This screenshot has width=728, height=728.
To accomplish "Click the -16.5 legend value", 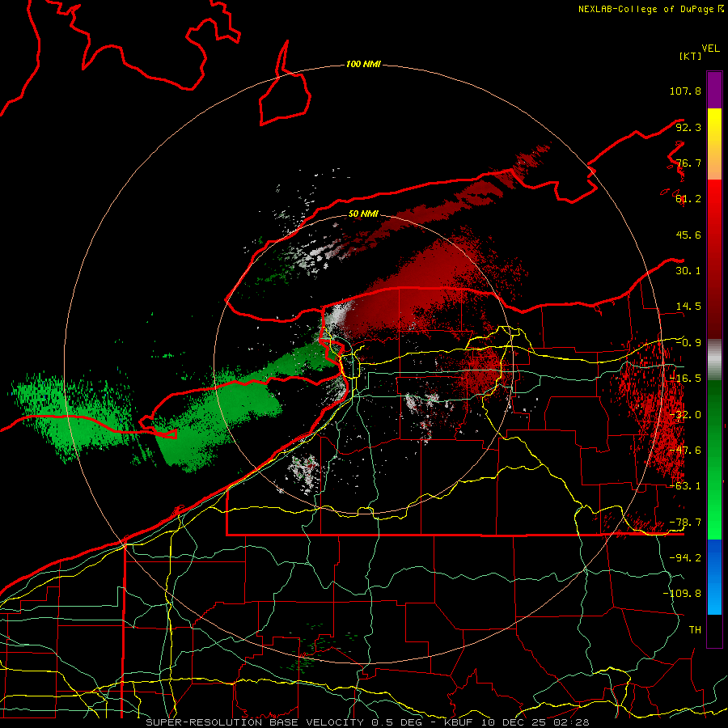I will (x=685, y=379).
